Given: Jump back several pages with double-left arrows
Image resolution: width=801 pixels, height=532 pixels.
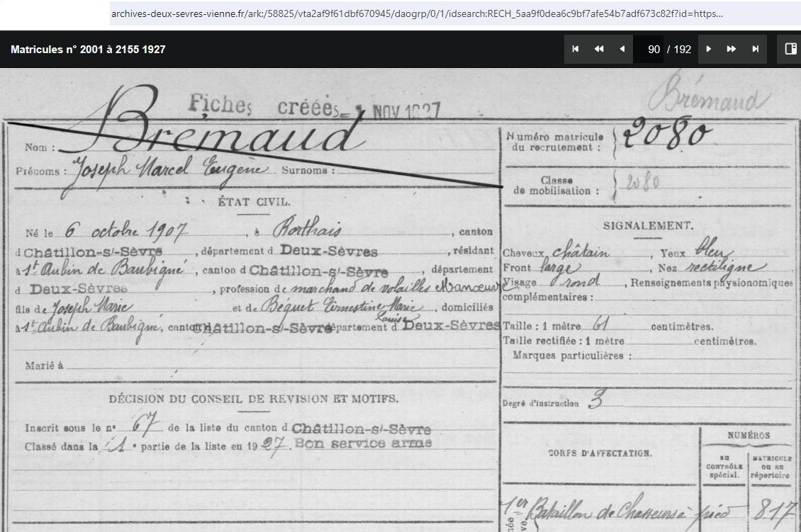Looking at the screenshot, I should point(599,49).
